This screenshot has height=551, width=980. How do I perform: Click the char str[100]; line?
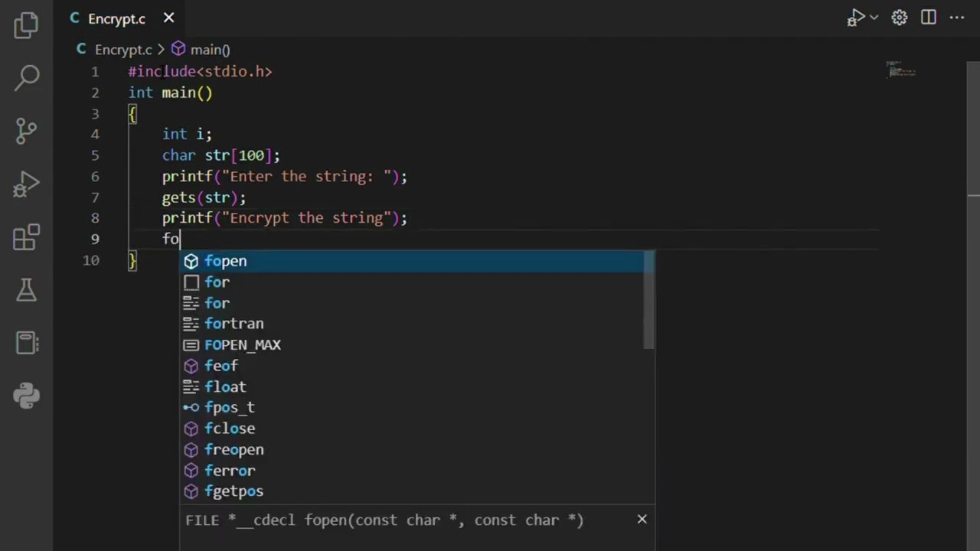221,155
